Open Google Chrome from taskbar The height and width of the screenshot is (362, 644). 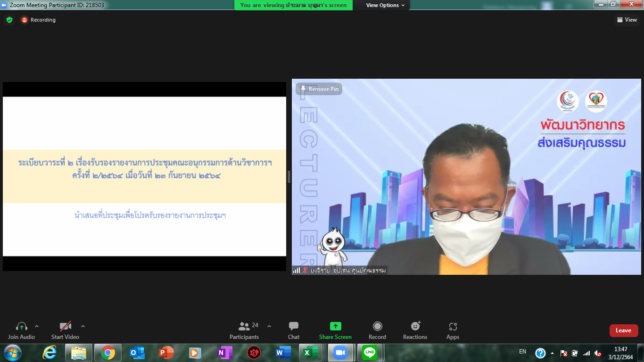(107, 353)
